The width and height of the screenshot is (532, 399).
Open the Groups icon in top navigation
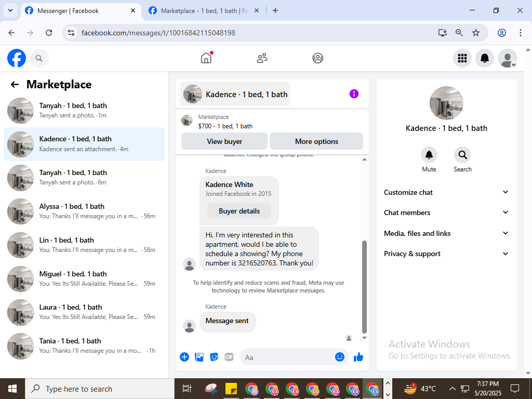(317, 58)
